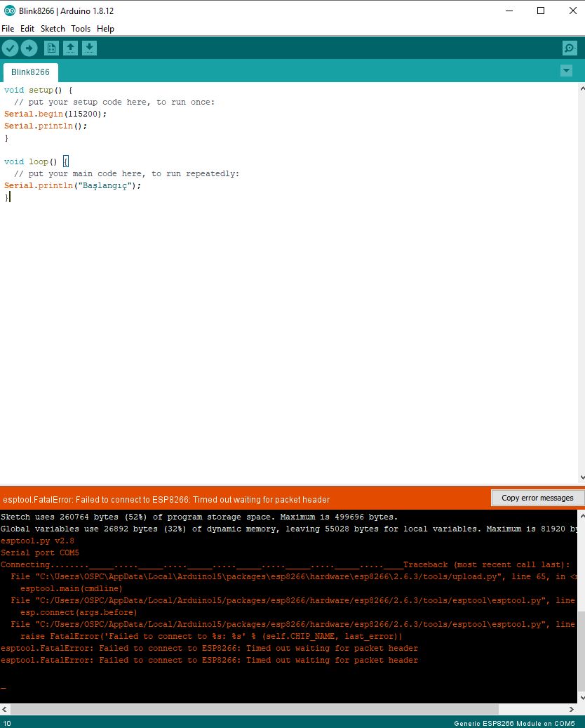
Task: Click the editor scrollbar up arrow
Action: coord(581,88)
